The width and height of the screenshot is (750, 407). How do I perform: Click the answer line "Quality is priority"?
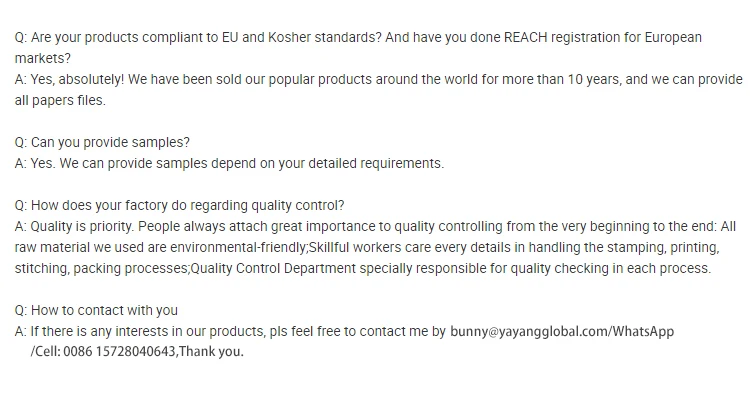(376, 226)
